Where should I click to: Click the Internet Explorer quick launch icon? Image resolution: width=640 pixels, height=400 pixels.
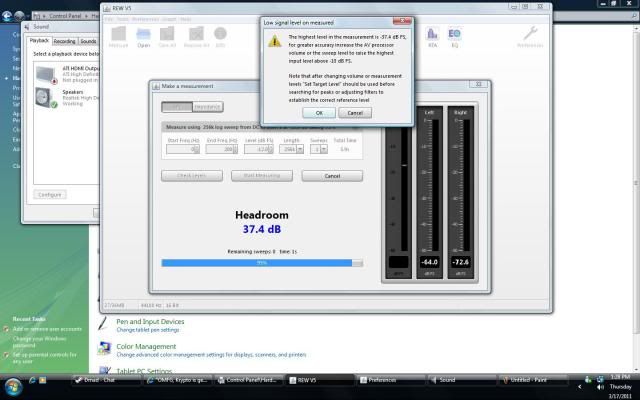(32, 380)
